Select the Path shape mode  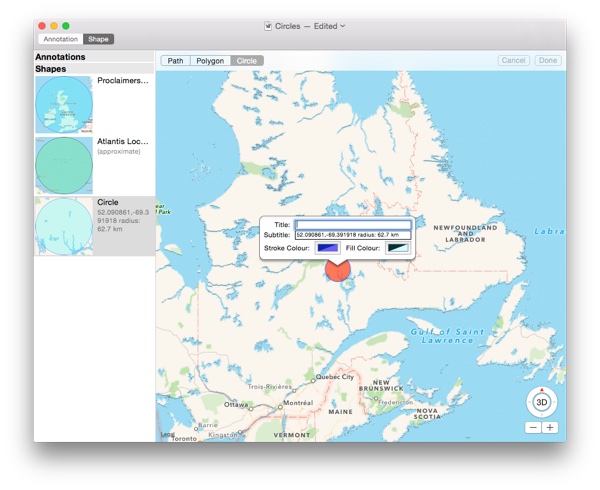pos(175,61)
